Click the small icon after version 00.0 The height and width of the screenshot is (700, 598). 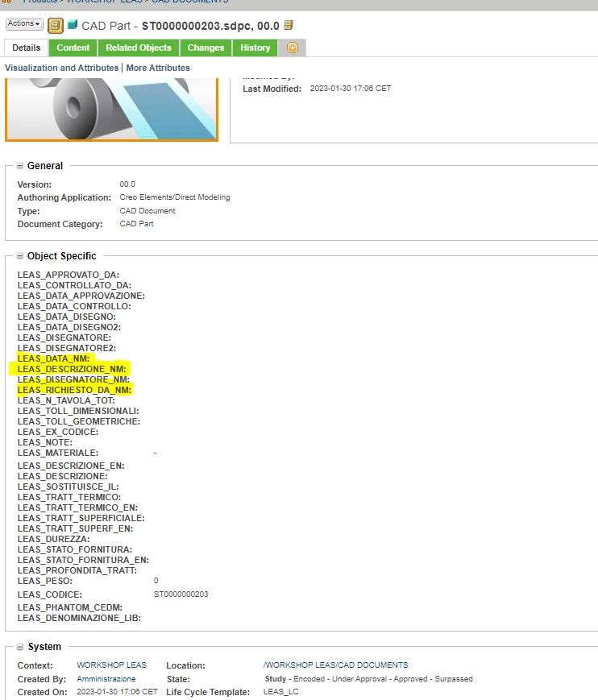[x=289, y=25]
